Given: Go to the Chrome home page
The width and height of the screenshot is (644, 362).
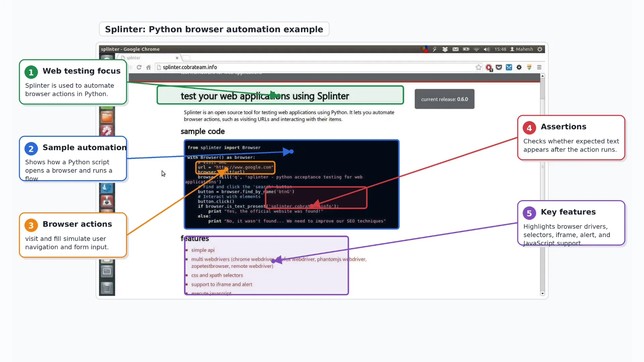Looking at the screenshot, I should 149,67.
